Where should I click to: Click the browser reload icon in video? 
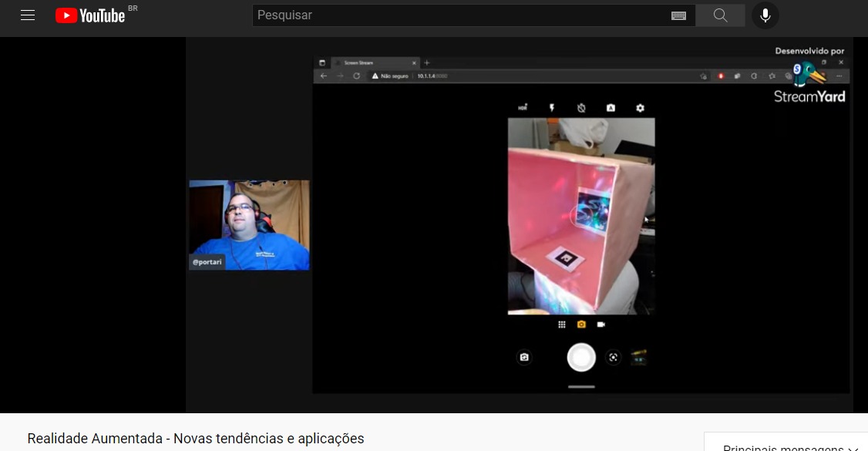coord(356,76)
